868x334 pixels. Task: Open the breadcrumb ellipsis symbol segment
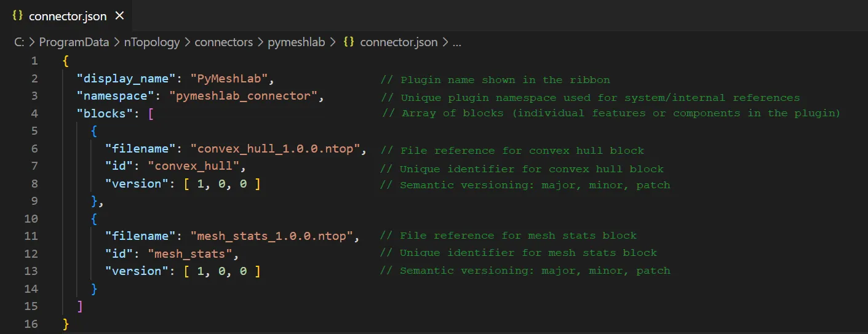pos(457,42)
